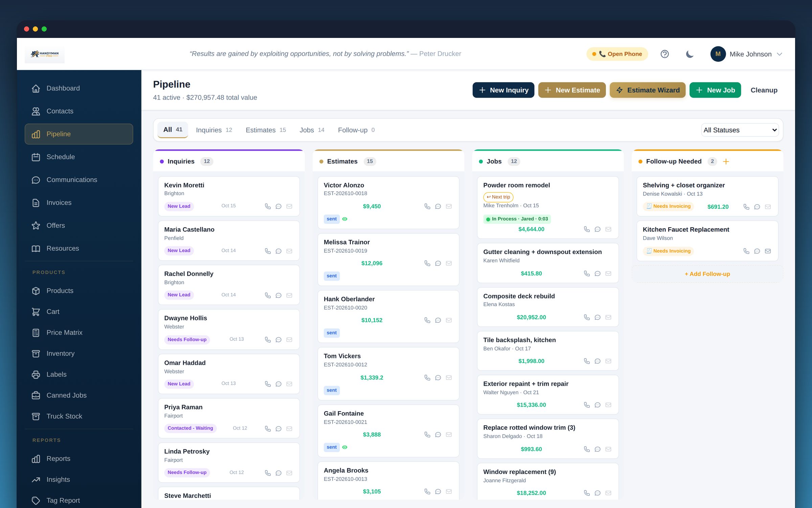812x508 pixels.
Task: Toggle viewed eye icon on Victor Alonzo estimate
Action: click(345, 219)
